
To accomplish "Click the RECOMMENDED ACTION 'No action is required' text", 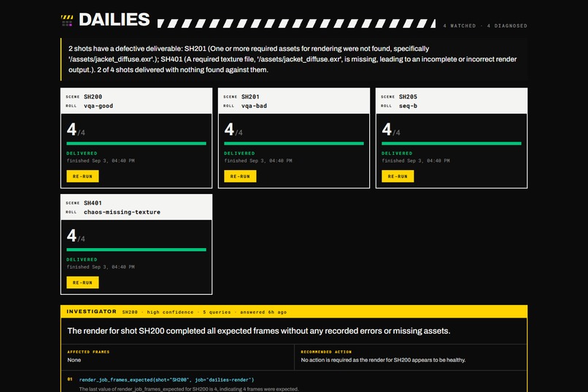I will pyautogui.click(x=383, y=360).
